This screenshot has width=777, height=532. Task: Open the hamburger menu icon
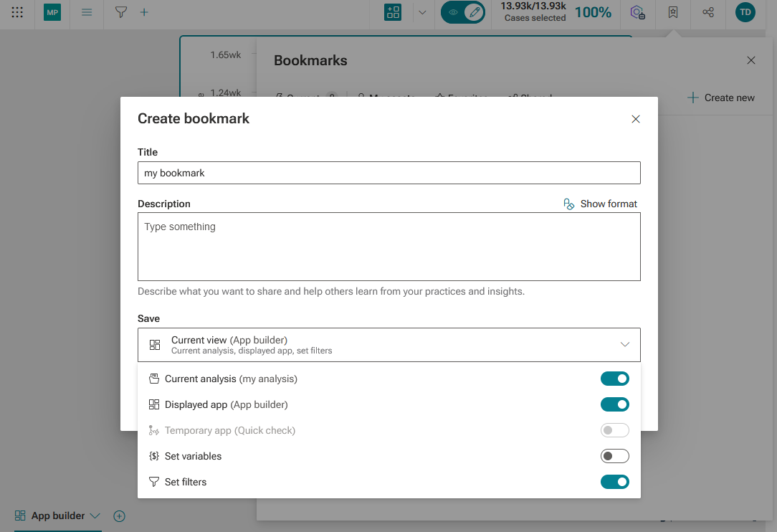tap(87, 12)
